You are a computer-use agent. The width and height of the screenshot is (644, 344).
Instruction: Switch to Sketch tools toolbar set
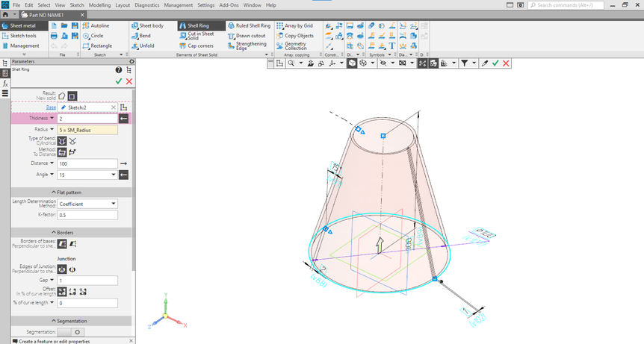pos(23,36)
